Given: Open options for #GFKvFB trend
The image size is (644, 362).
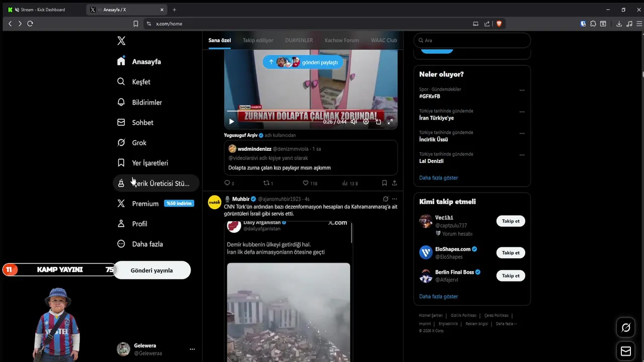Looking at the screenshot, I should click(522, 90).
